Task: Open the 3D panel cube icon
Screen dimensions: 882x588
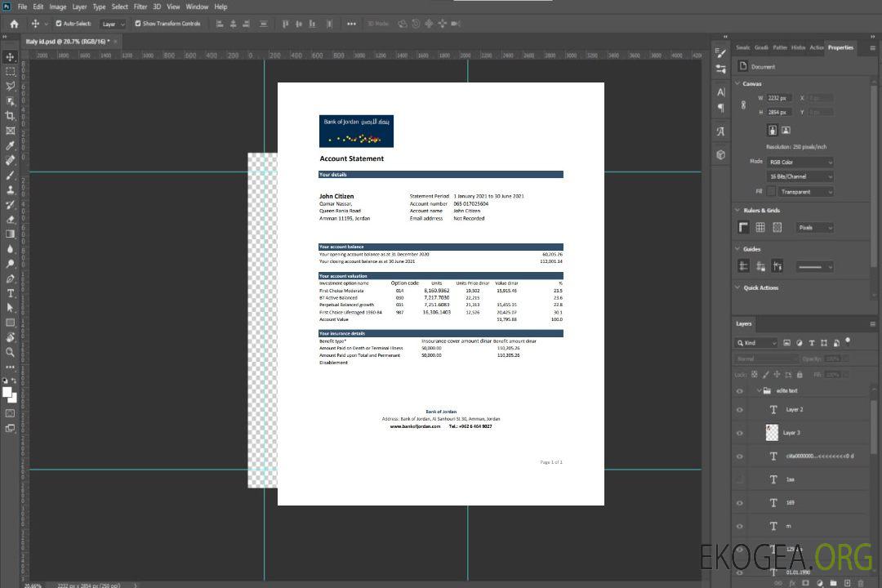Action: coord(720,154)
